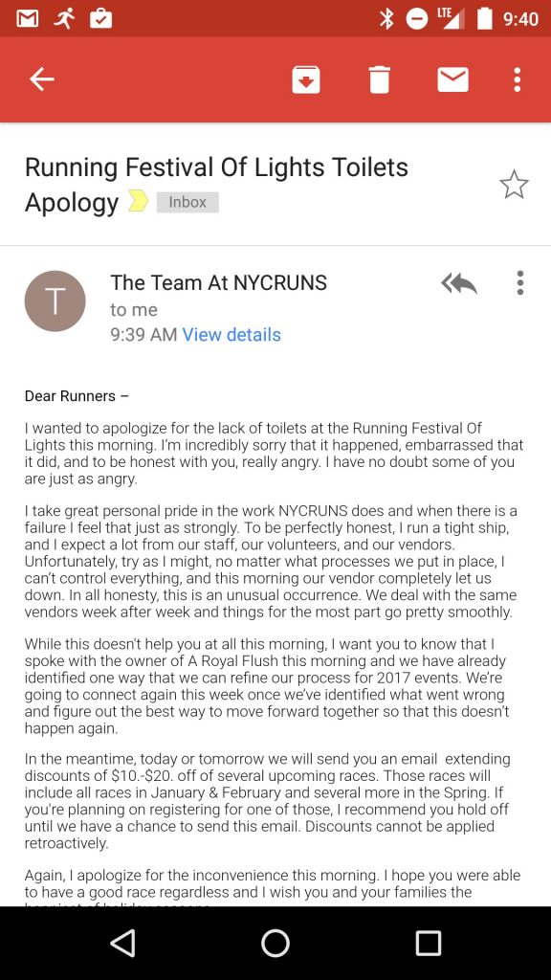Toggle the yellow importance marker
551x980 pixels.
138,201
